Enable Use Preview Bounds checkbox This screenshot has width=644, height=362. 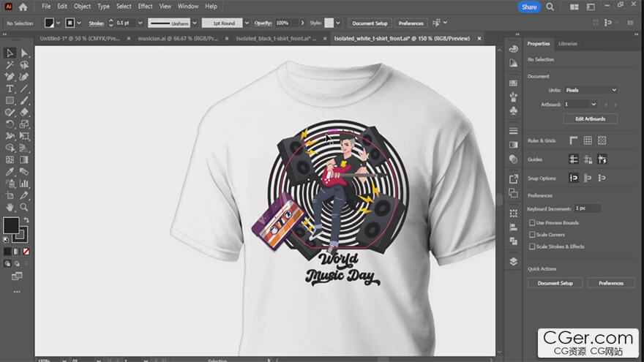coord(533,222)
